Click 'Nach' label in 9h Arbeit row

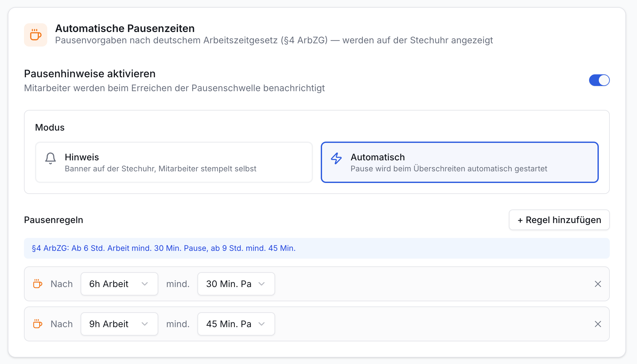(62, 324)
